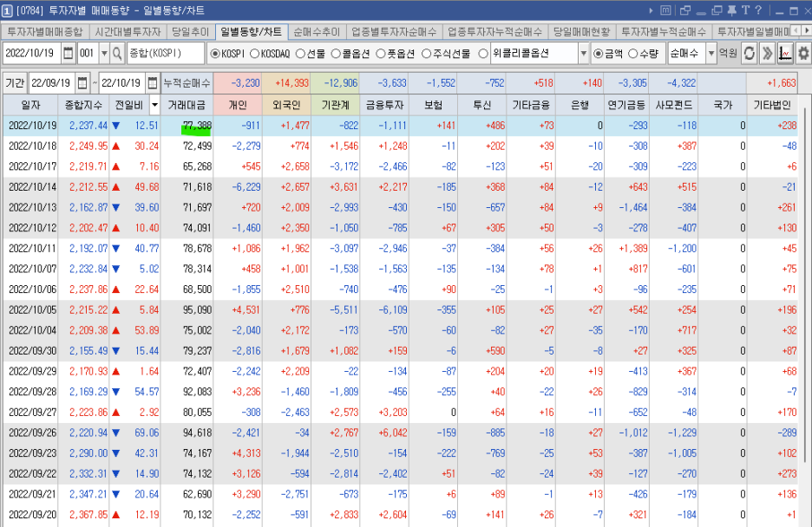Switch to 업종투자자누적순매수 tab
This screenshot has width=812, height=527.
[x=495, y=32]
